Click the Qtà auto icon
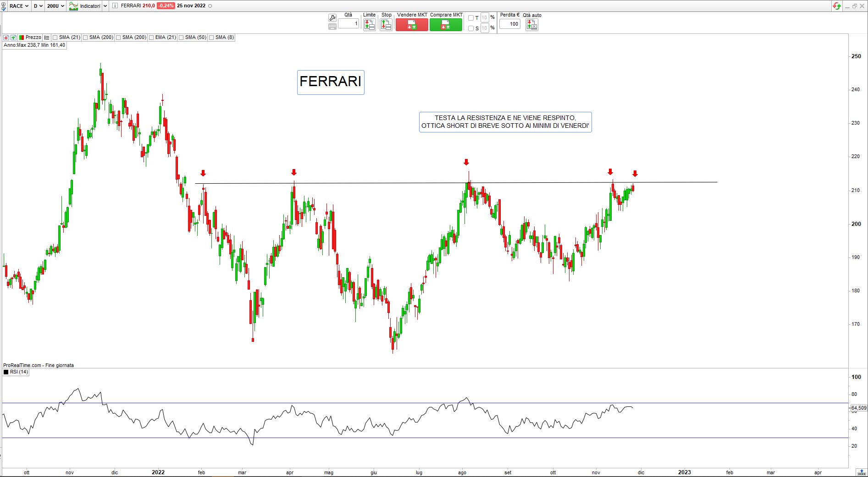 pyautogui.click(x=531, y=25)
